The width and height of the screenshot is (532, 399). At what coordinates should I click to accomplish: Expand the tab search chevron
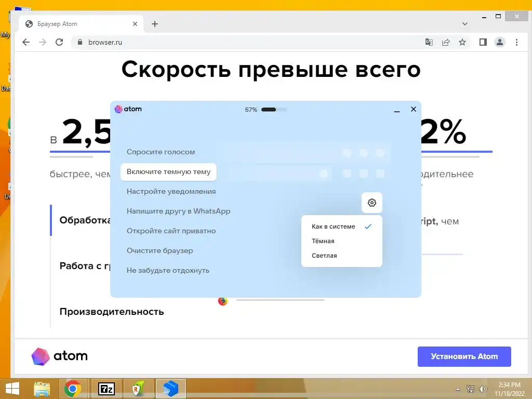tap(465, 24)
